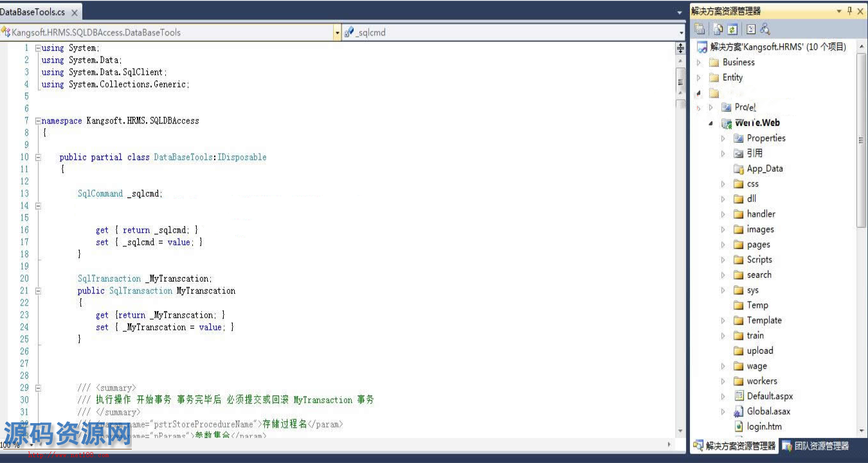Click the Global.asax file icon
This screenshot has width=868, height=463.
pyautogui.click(x=739, y=412)
